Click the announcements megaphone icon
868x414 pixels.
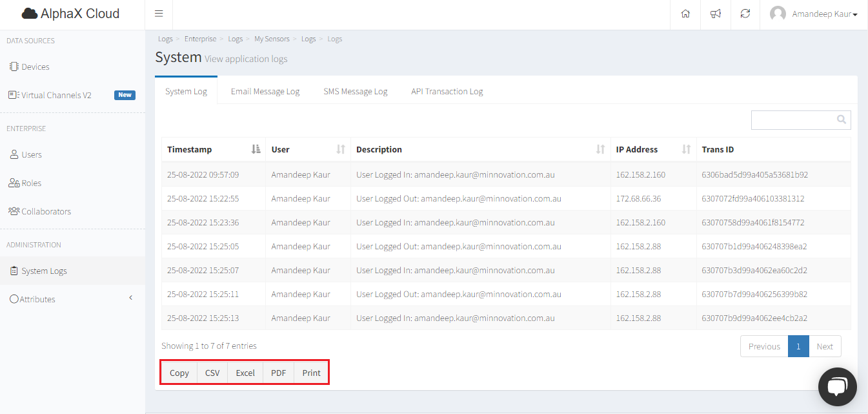pos(716,14)
